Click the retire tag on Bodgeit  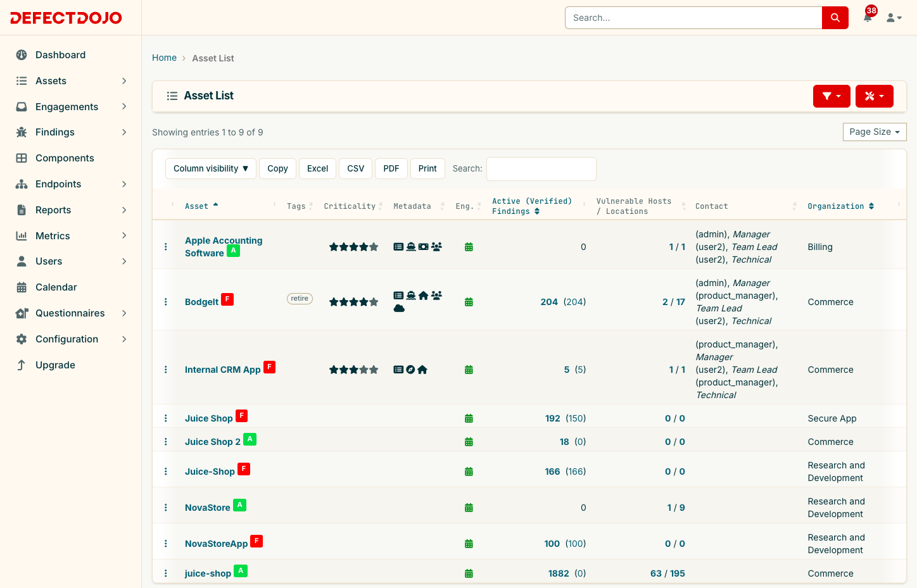pyautogui.click(x=300, y=299)
